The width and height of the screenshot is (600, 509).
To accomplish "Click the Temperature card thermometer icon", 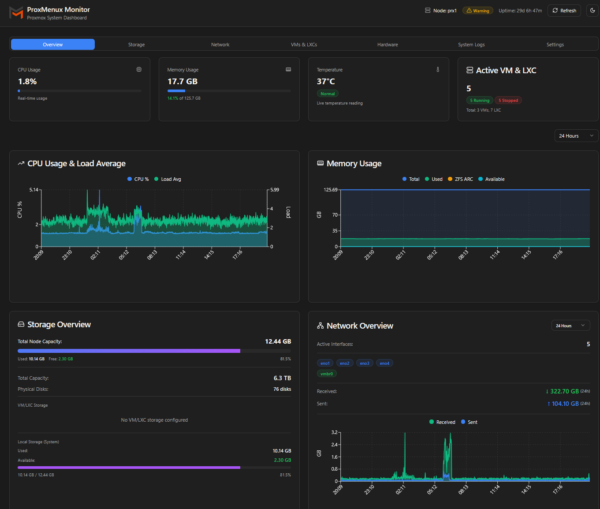I will click(x=438, y=70).
